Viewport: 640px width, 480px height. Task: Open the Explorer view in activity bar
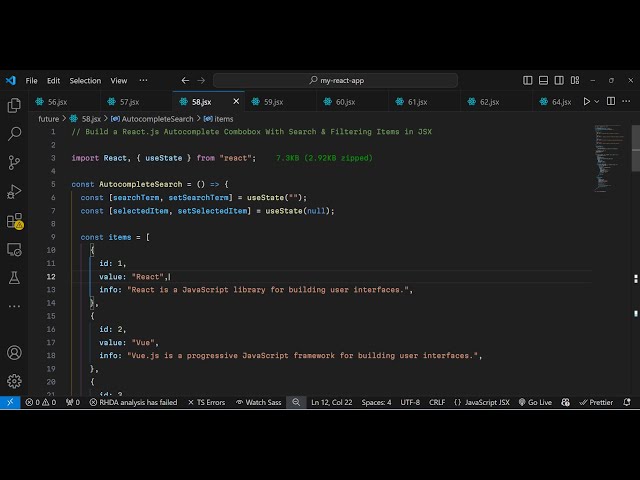pos(14,105)
